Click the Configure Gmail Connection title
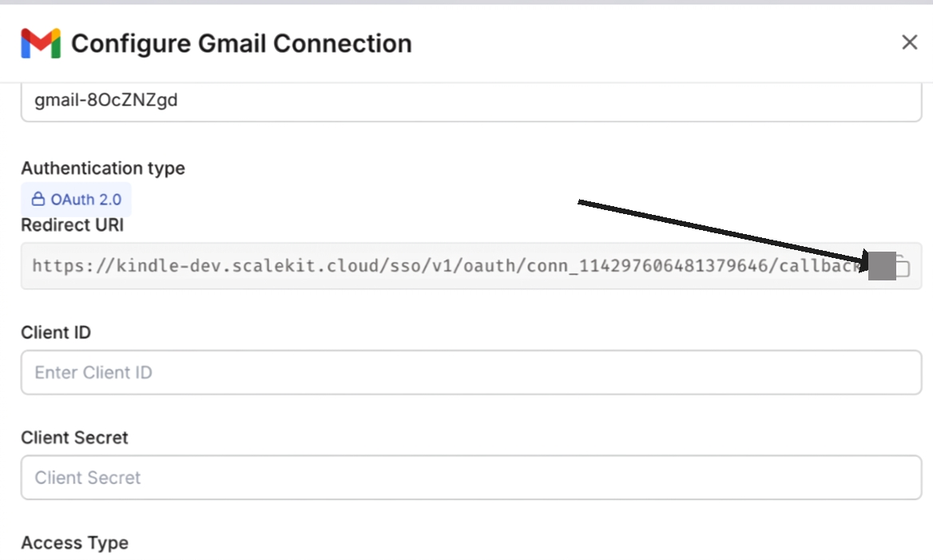The width and height of the screenshot is (933, 560). click(x=241, y=43)
